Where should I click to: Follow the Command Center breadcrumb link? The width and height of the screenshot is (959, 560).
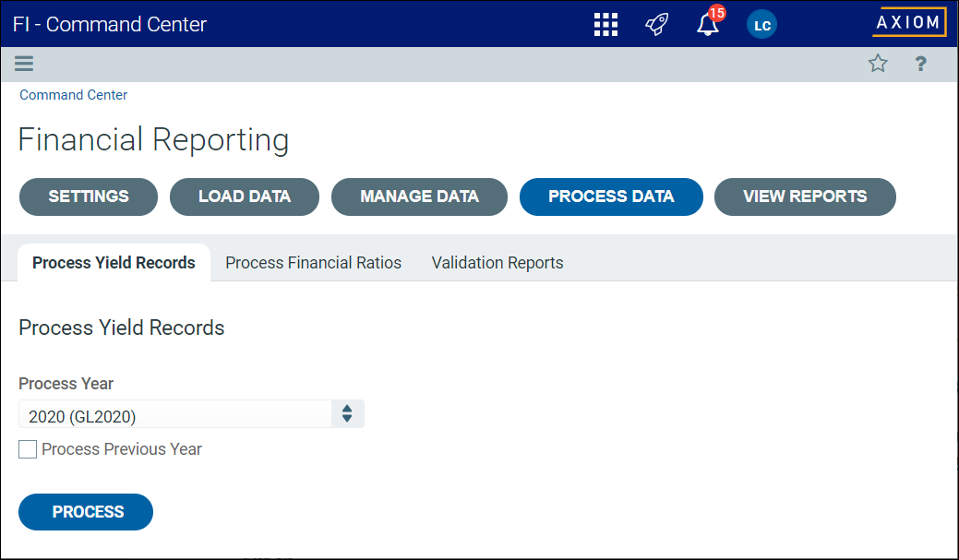[x=74, y=95]
